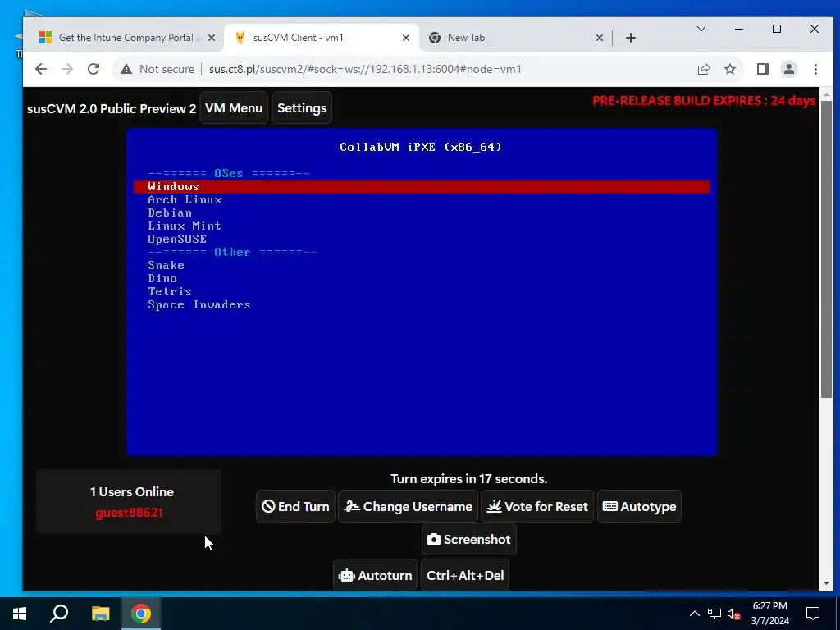Open the Autotype button

tap(639, 506)
